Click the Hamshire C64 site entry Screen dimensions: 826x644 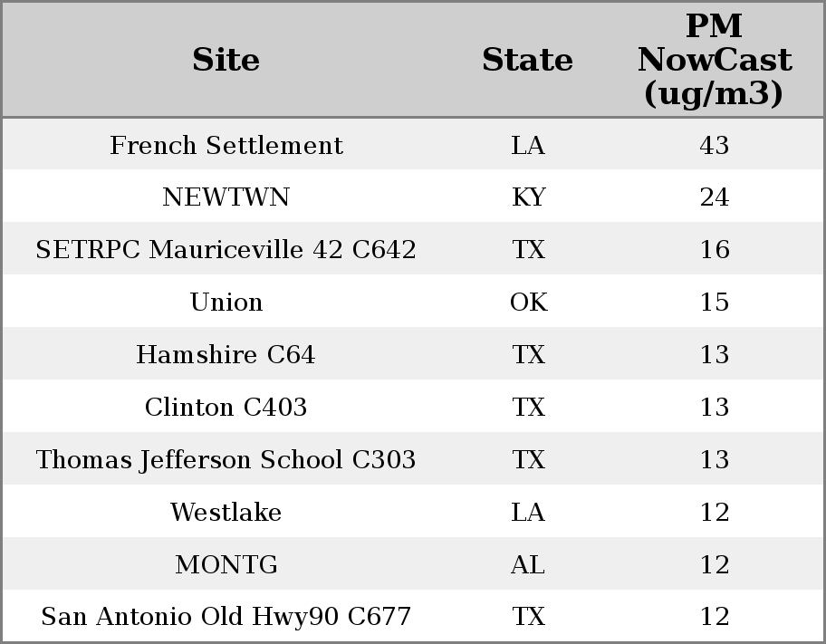coord(226,354)
